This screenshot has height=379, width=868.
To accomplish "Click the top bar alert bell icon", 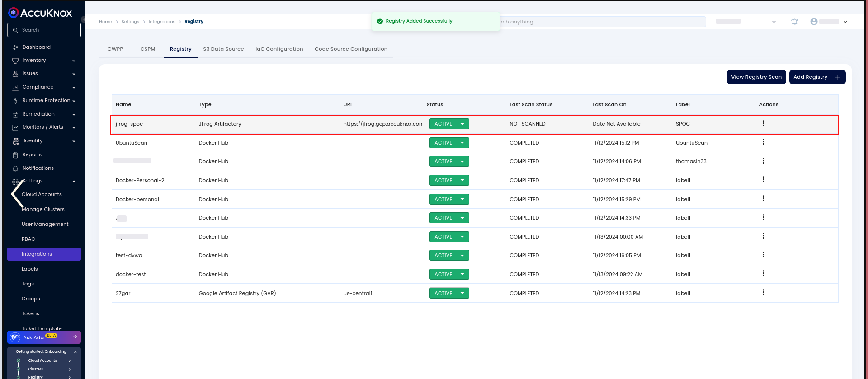I will click(x=794, y=22).
